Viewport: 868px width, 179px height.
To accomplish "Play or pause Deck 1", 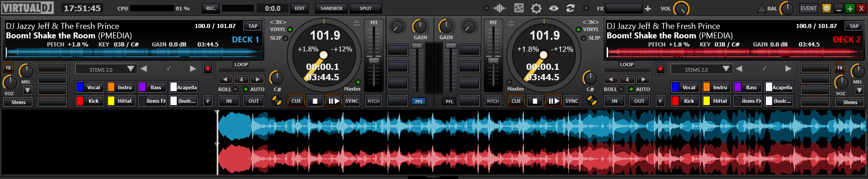I will point(334,101).
